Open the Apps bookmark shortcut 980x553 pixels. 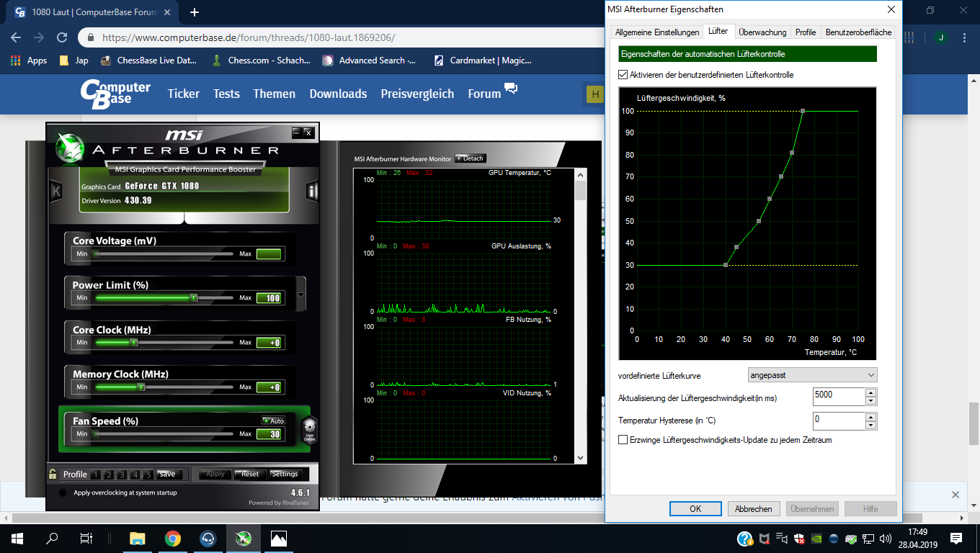[29, 60]
